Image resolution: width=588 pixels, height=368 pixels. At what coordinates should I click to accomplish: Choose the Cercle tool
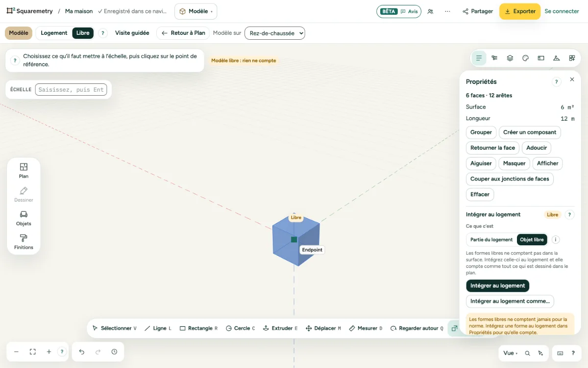click(x=240, y=328)
